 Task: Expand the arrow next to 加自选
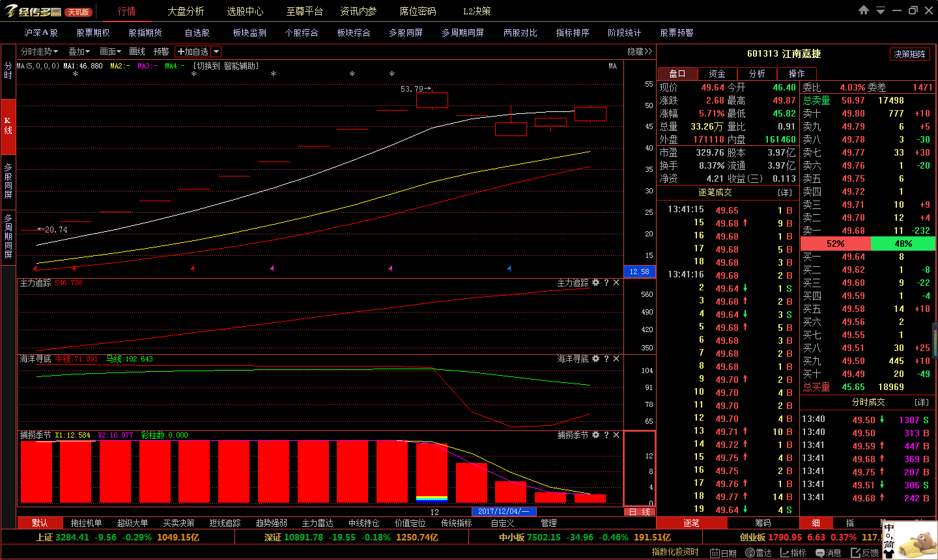[216, 51]
